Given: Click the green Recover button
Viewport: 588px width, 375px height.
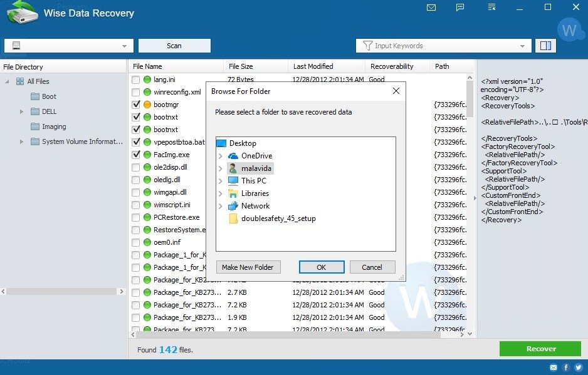Looking at the screenshot, I should [x=540, y=349].
